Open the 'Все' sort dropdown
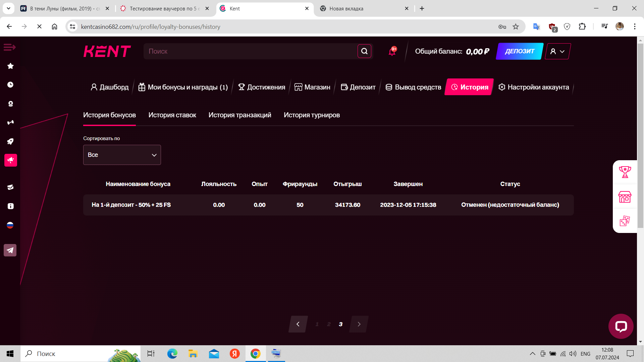The height and width of the screenshot is (362, 644). tap(122, 155)
